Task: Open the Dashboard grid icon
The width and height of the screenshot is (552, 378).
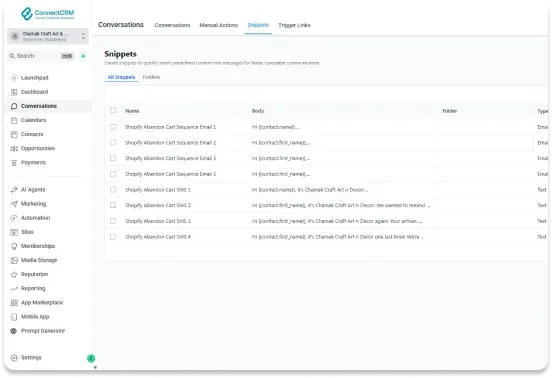Action: (x=14, y=92)
